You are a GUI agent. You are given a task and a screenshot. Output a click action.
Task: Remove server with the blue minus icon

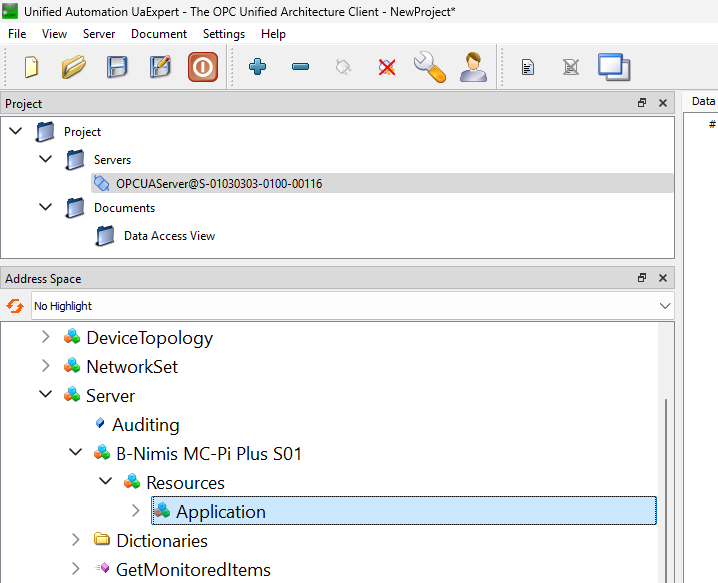tap(300, 67)
